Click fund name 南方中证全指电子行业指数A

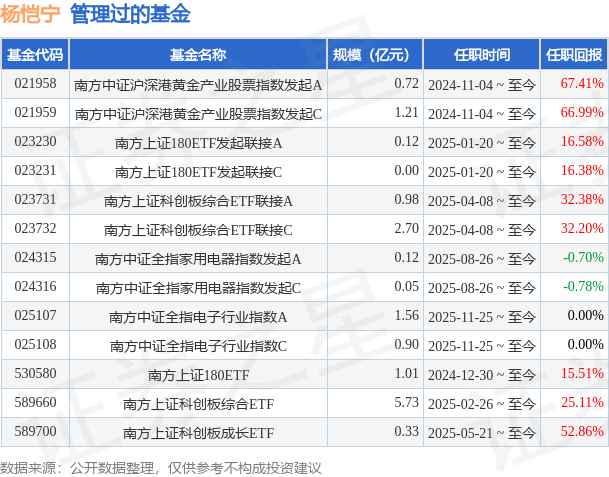click(198, 317)
